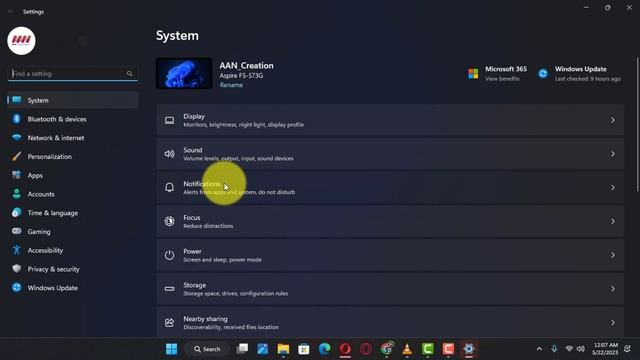Click Windows Update Last checked text

[x=588, y=79]
